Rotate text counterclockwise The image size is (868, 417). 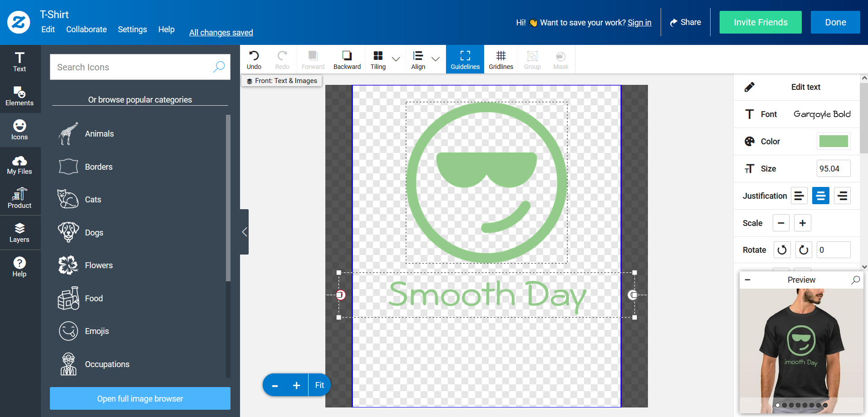(781, 250)
